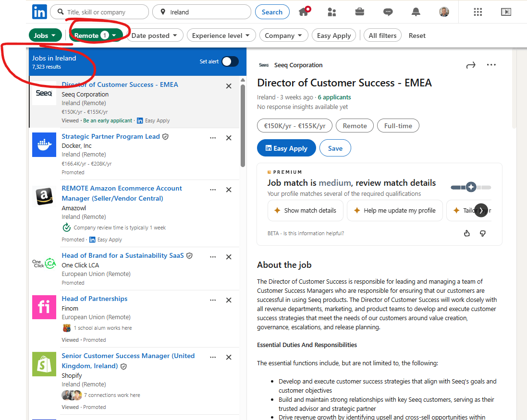Open Strategic Partner Program Lead listing
The image size is (527, 420).
[x=110, y=136]
